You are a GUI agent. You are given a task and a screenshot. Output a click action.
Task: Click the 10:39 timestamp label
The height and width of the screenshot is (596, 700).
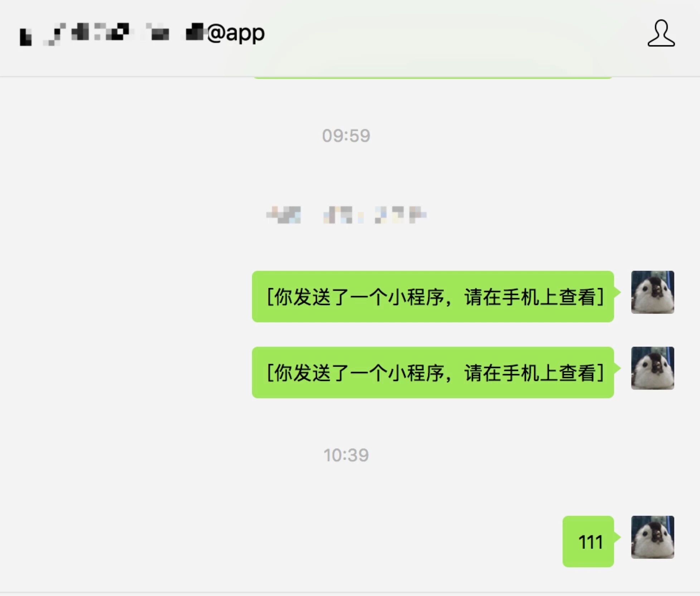point(346,455)
